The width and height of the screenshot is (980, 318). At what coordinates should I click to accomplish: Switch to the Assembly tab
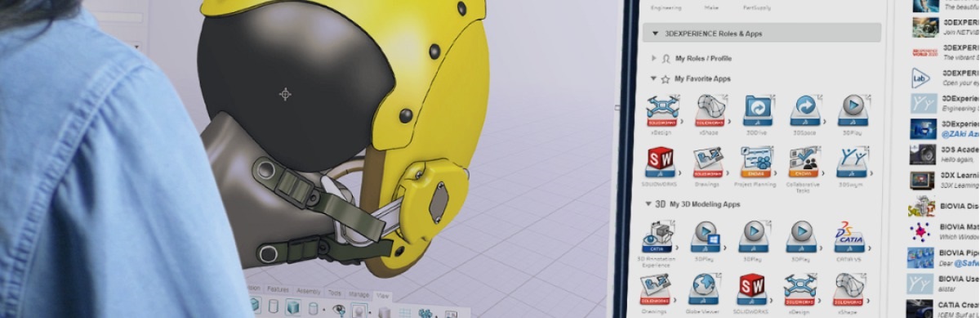pyautogui.click(x=309, y=291)
